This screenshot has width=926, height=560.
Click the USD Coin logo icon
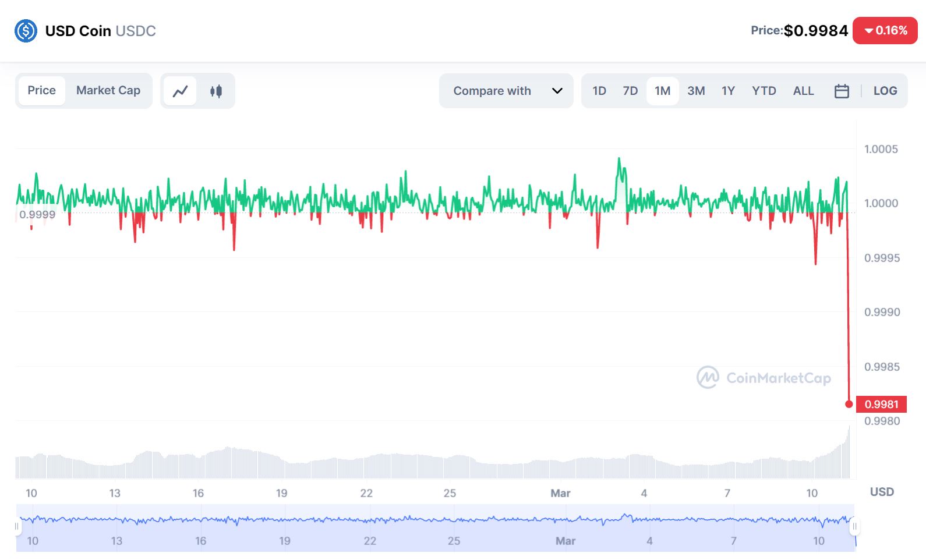(x=26, y=31)
